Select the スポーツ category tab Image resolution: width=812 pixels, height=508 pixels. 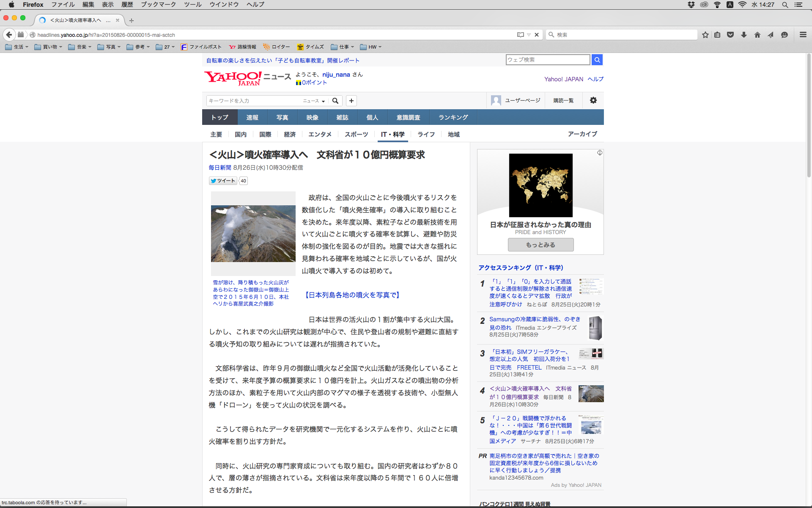tap(356, 134)
